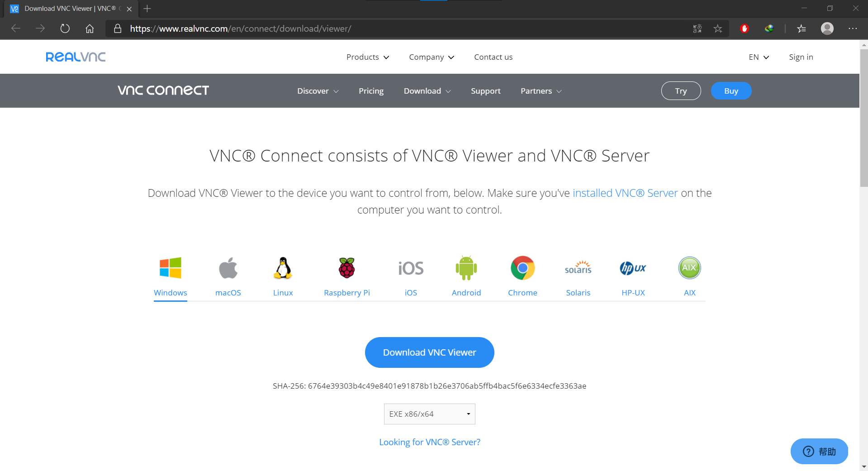This screenshot has width=868, height=471.
Task: Choose the iOS platform icon
Action: tap(411, 268)
